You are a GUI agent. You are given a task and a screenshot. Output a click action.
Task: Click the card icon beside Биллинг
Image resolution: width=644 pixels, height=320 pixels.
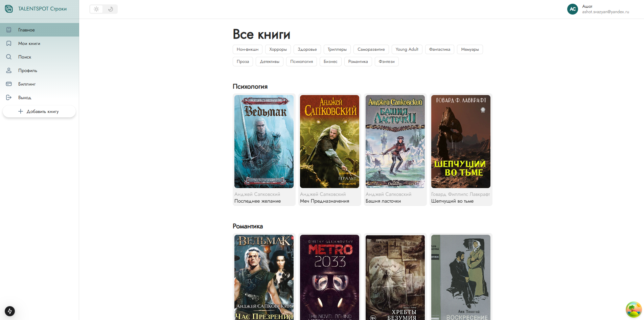tap(9, 84)
